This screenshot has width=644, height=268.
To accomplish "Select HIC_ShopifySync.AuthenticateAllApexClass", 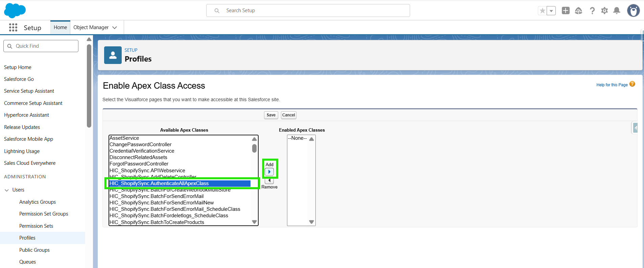I will 180,183.
